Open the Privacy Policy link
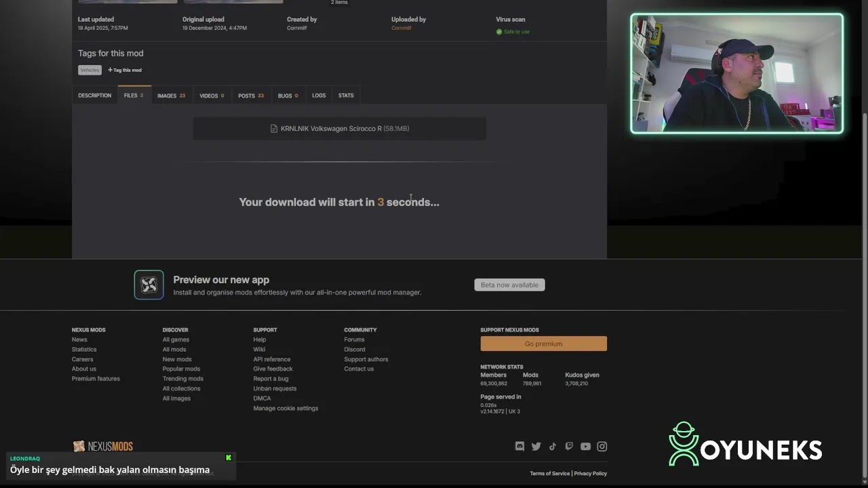Screen dimensions: 868x488 tap(591, 473)
